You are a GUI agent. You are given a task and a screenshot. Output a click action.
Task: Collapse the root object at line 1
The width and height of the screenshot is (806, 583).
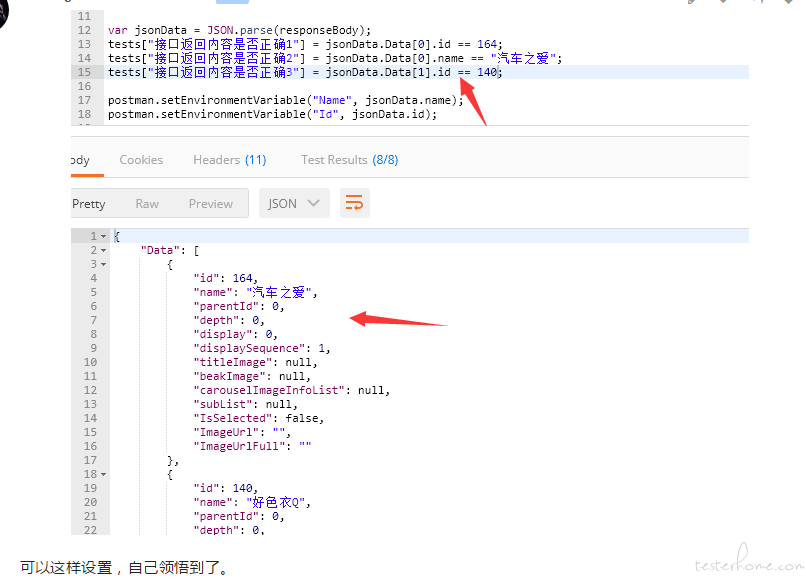(103, 236)
